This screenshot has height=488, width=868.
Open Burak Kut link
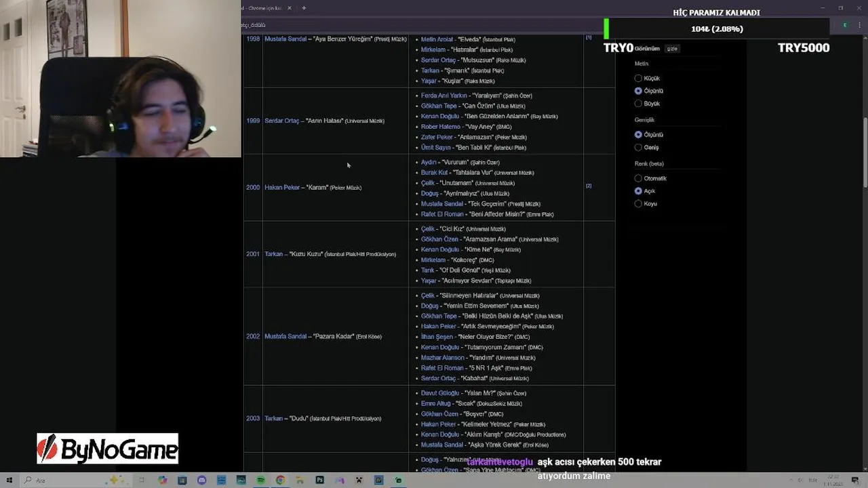[435, 173]
